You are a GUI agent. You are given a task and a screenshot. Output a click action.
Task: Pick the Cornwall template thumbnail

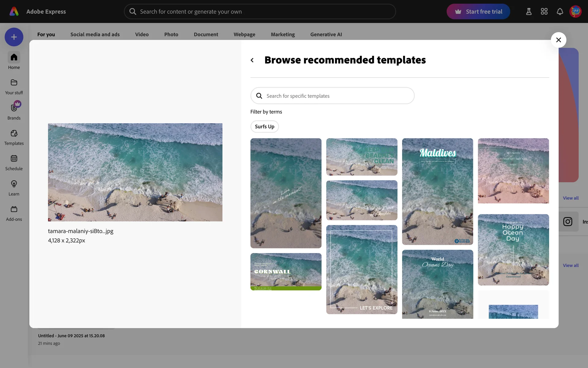(x=286, y=271)
